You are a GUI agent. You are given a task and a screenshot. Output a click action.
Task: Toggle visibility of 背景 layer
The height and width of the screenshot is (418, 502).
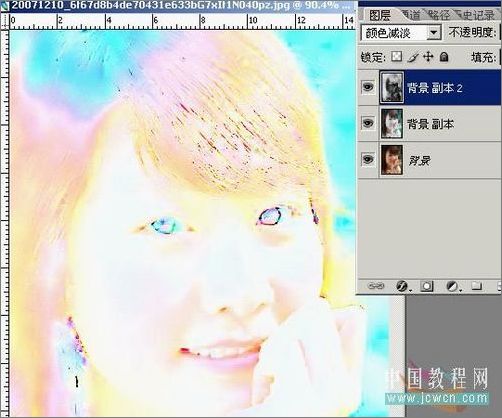pyautogui.click(x=368, y=159)
